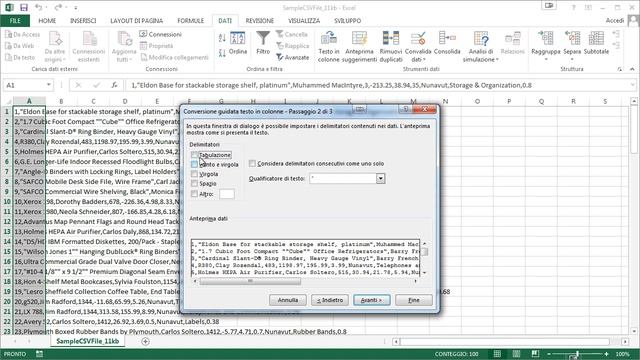The height and width of the screenshot is (360, 640).
Task: Click dialog help question mark button
Action: pyautogui.click(x=406, y=109)
